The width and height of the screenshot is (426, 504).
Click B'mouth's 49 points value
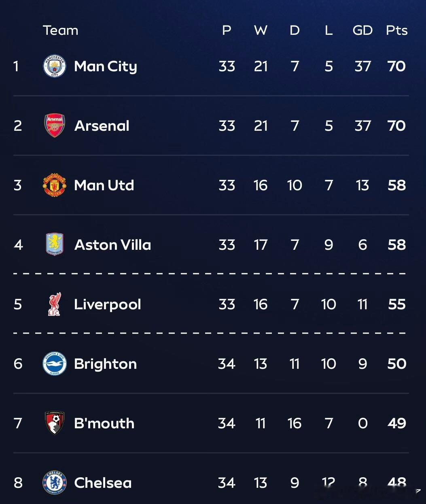396,423
